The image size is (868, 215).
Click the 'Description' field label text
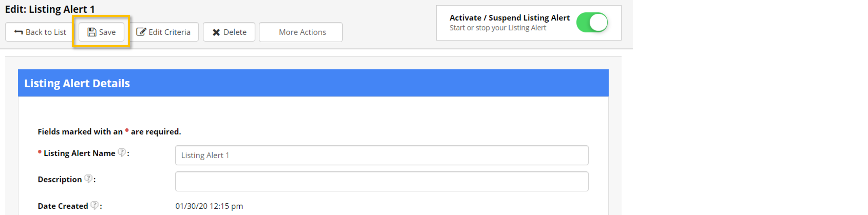60,179
